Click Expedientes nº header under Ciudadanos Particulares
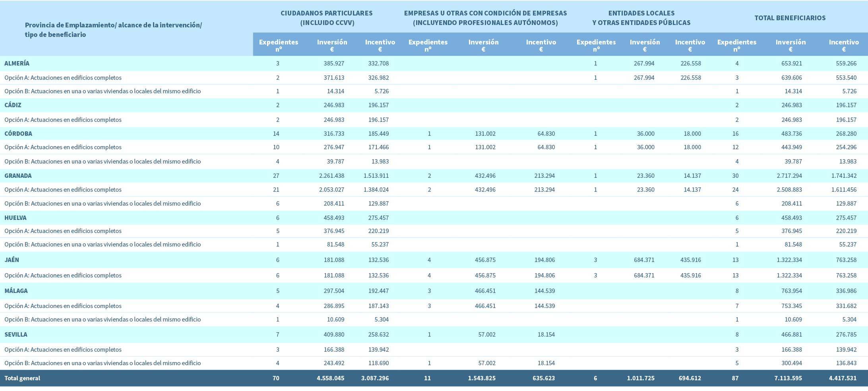This screenshot has width=868, height=391. pyautogui.click(x=278, y=45)
